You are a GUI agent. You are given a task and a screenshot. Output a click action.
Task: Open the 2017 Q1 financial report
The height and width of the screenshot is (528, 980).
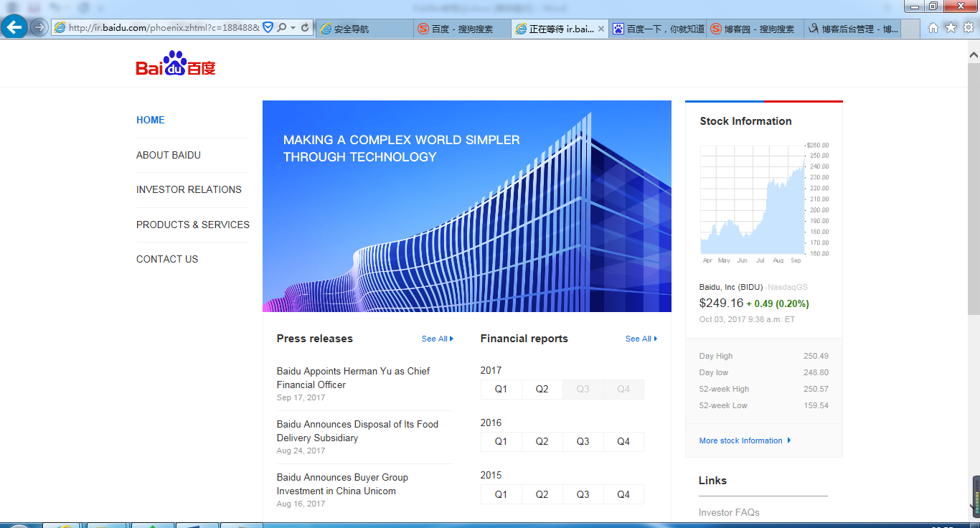tap(501, 389)
